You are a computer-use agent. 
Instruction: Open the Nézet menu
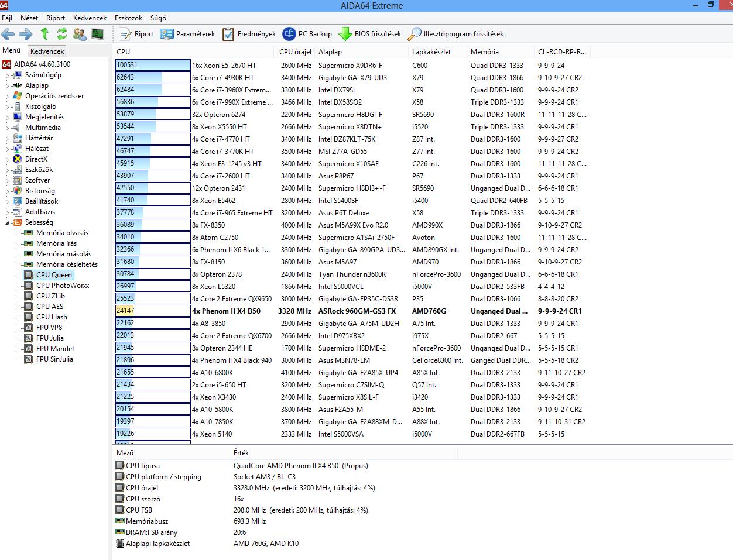pos(29,18)
